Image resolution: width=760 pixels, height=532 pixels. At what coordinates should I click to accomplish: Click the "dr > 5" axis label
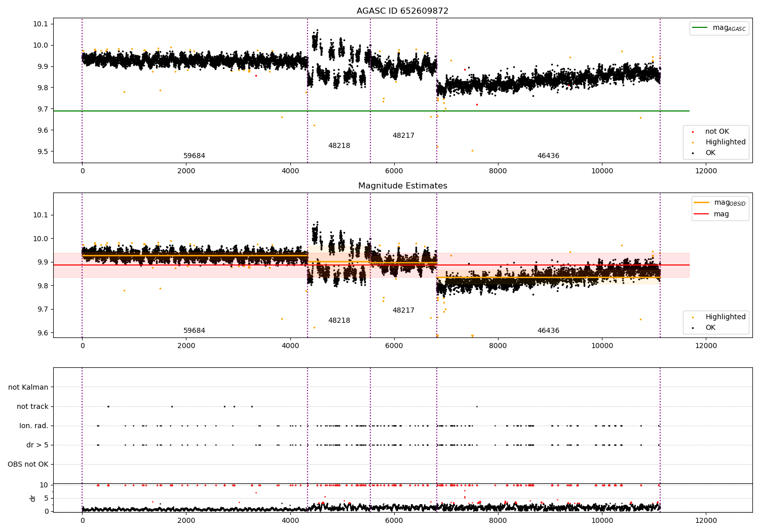[x=37, y=445]
